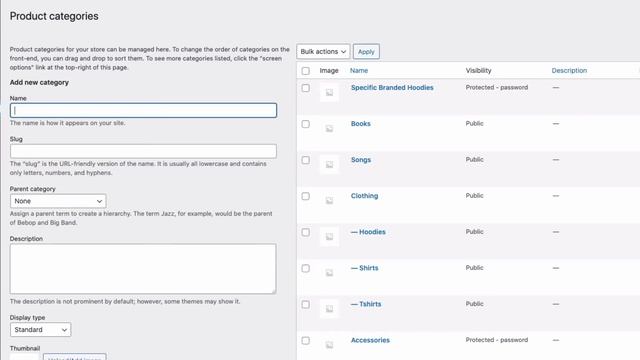Click the Books category placeholder image

(x=329, y=129)
